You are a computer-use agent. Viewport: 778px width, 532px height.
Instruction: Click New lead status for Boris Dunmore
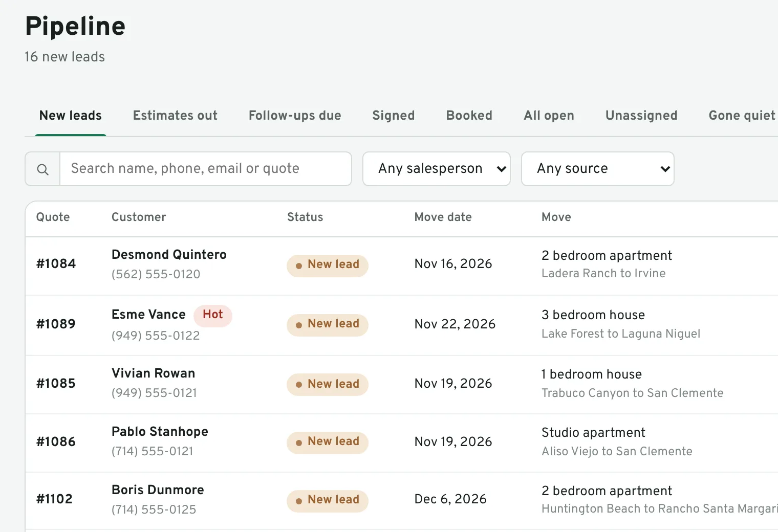(328, 501)
